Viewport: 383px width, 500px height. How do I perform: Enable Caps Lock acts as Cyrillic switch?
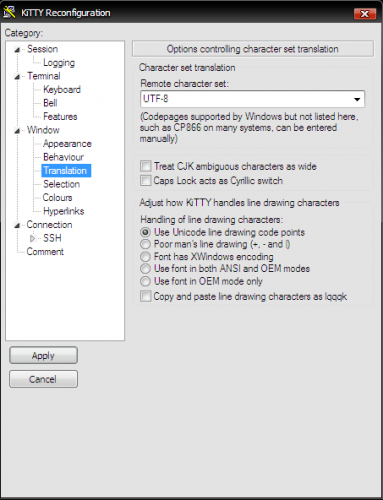[145, 180]
